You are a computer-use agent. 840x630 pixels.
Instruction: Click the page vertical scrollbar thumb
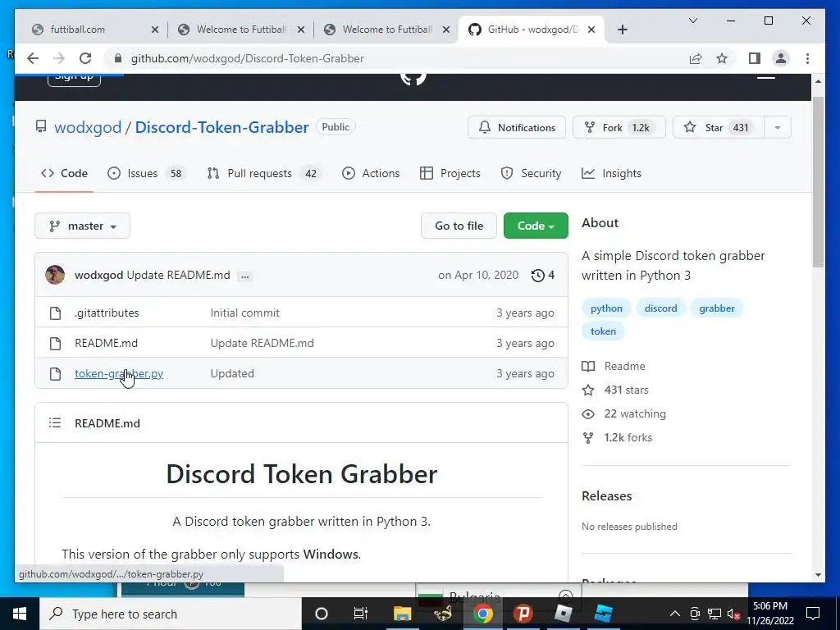[818, 182]
